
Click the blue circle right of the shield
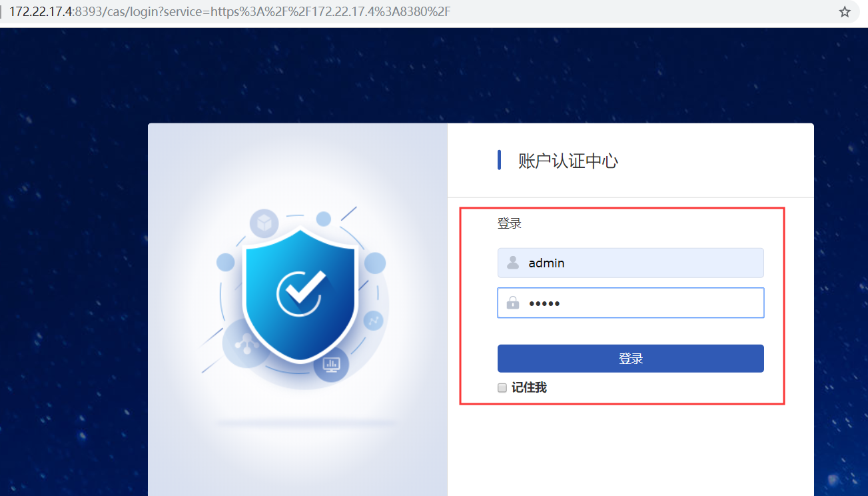tap(375, 263)
